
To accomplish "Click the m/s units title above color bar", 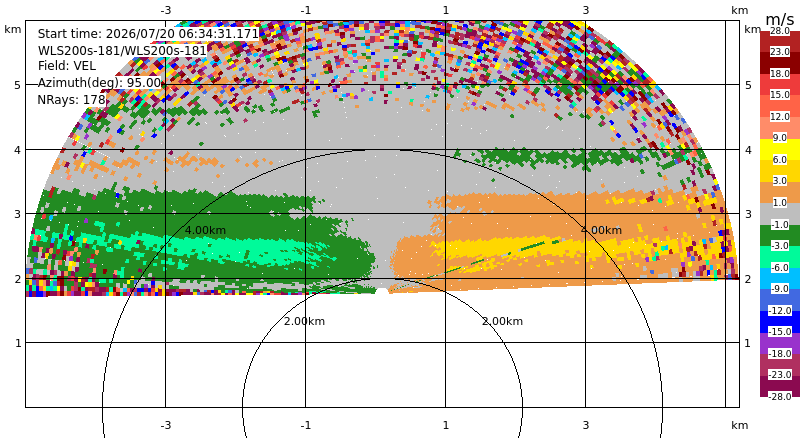I will [x=780, y=19].
